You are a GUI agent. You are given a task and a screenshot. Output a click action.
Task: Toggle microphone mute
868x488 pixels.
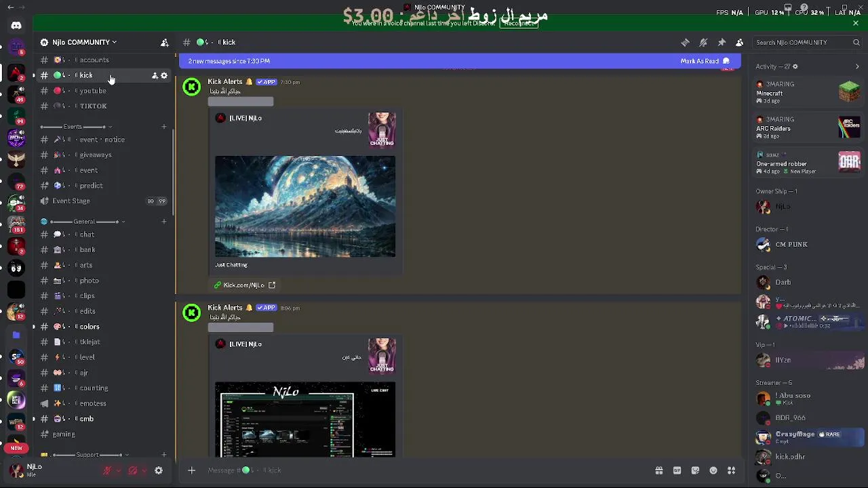107,470
